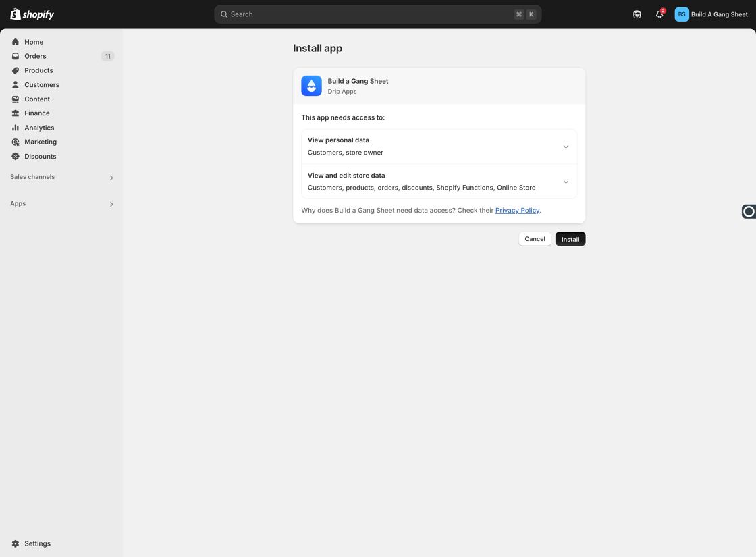
Task: Click the Finance bank icon
Action: coord(16,113)
